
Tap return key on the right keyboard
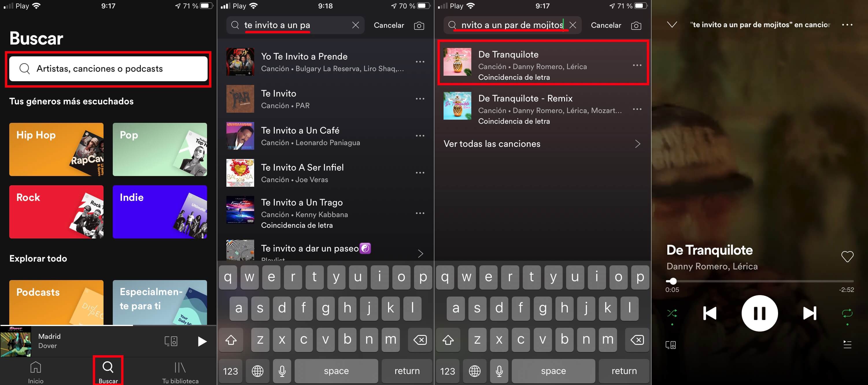point(624,371)
